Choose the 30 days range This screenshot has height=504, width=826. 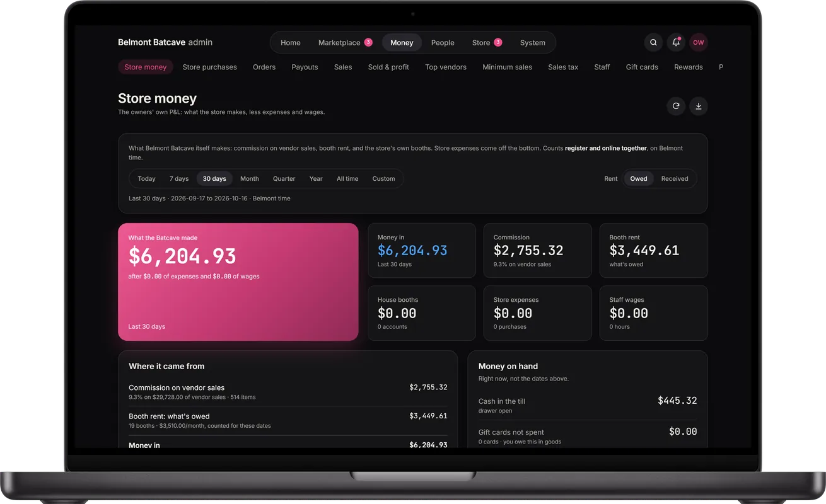coord(214,178)
